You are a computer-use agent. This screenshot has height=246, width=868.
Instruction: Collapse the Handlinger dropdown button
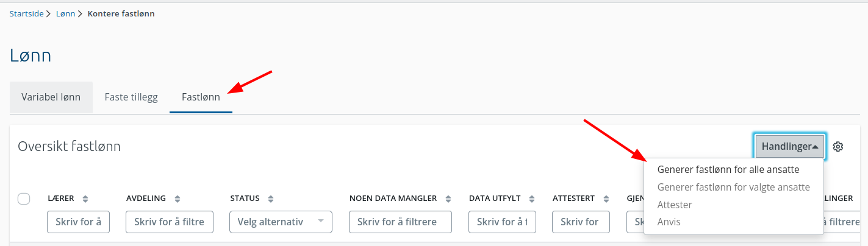pyautogui.click(x=790, y=147)
